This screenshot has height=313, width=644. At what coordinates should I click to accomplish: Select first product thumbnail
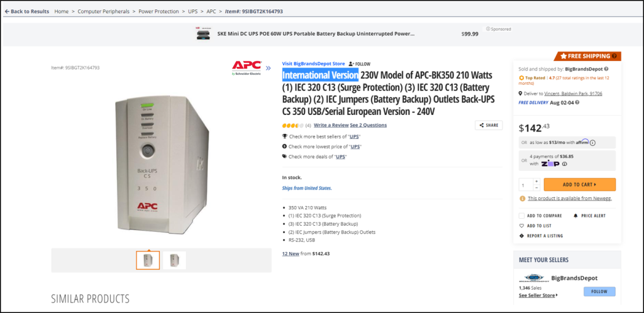[148, 260]
